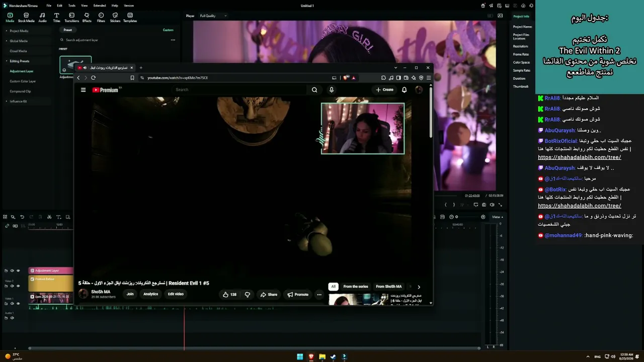644x362 pixels.
Task: Open the Titles panel in Filmora
Action: [x=56, y=18]
